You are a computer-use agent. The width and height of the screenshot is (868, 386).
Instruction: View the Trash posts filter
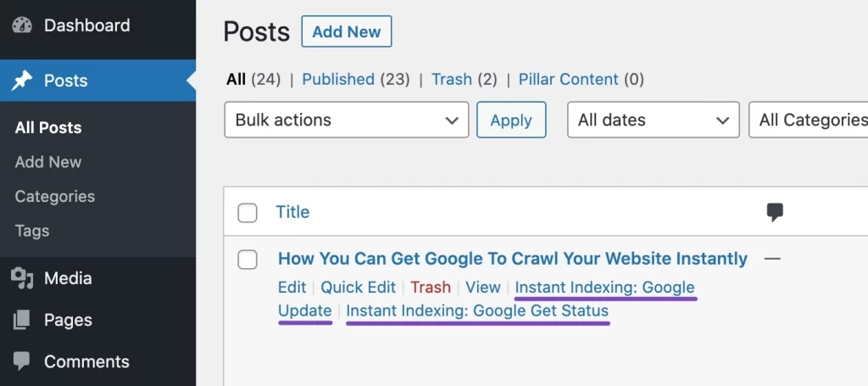[x=451, y=79]
